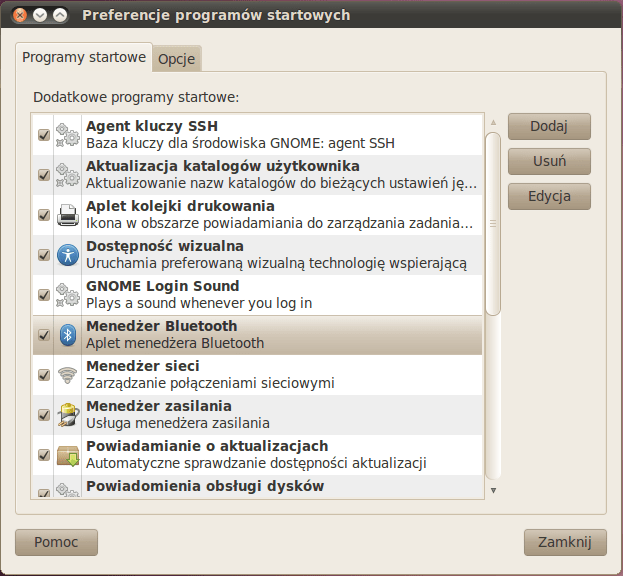Click the Bluetooth icon of Menedżer Bluetooth
The width and height of the screenshot is (623, 576).
(68, 335)
